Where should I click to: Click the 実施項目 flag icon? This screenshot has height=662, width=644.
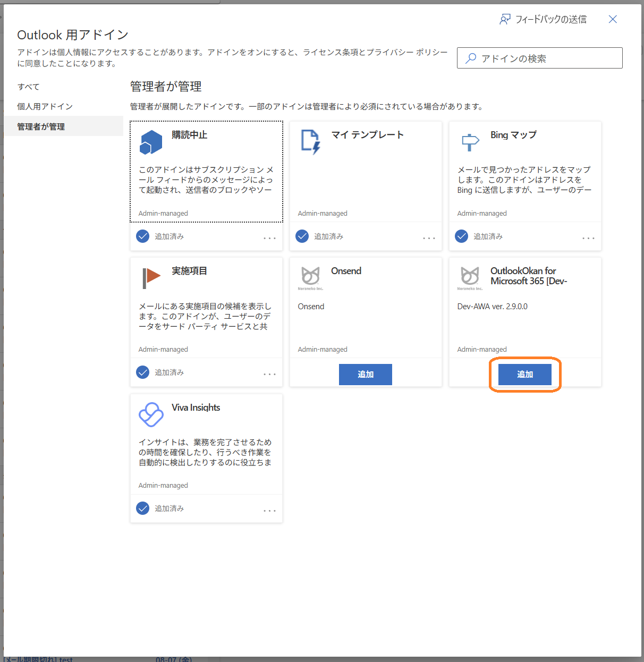(x=151, y=278)
